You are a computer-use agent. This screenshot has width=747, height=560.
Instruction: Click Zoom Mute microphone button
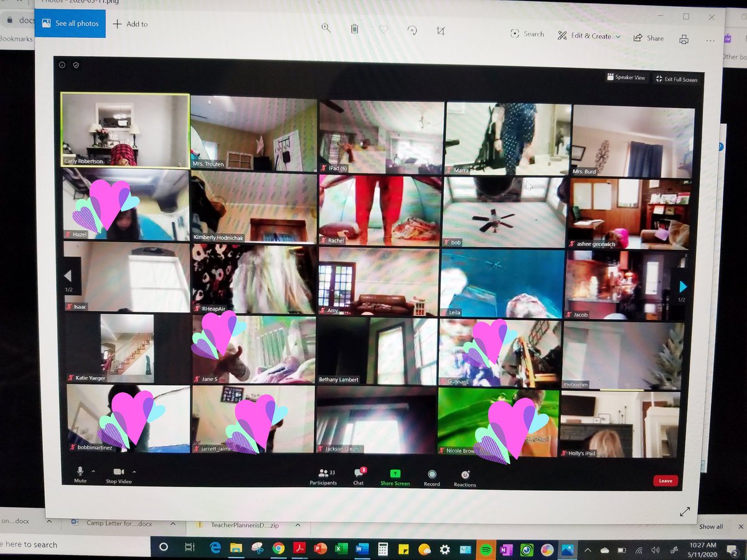coord(80,475)
